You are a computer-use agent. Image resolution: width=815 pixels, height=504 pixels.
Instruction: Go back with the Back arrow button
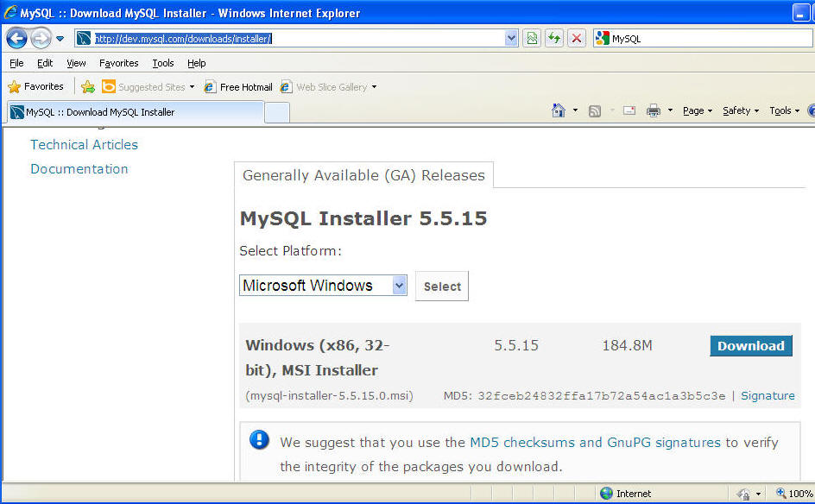pyautogui.click(x=16, y=39)
